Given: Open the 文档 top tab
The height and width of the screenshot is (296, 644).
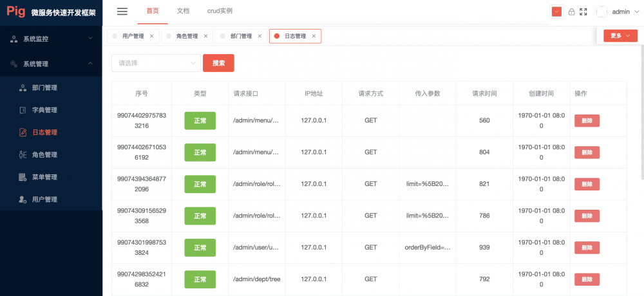Looking at the screenshot, I should (x=183, y=12).
